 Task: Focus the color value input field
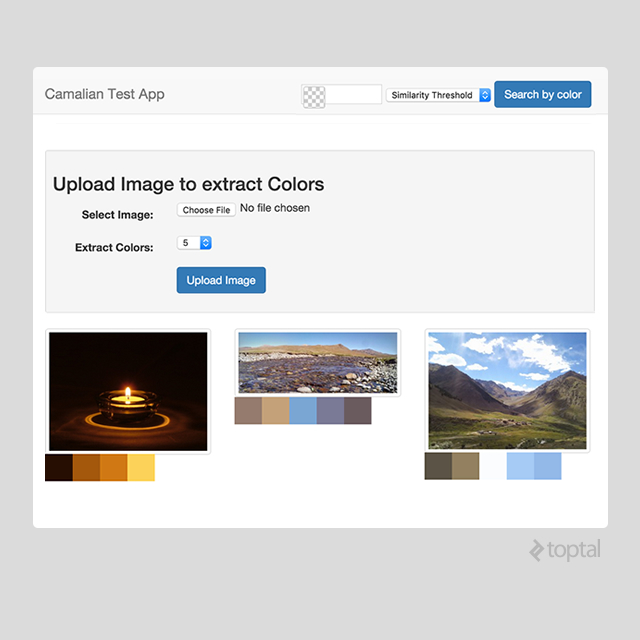(354, 95)
